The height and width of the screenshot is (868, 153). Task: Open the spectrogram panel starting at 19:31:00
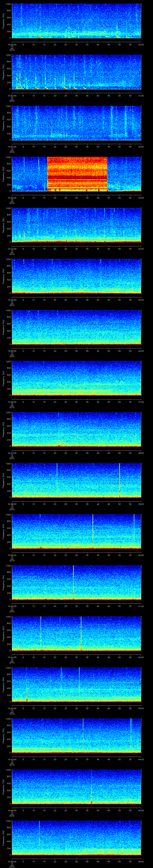click(77, 123)
